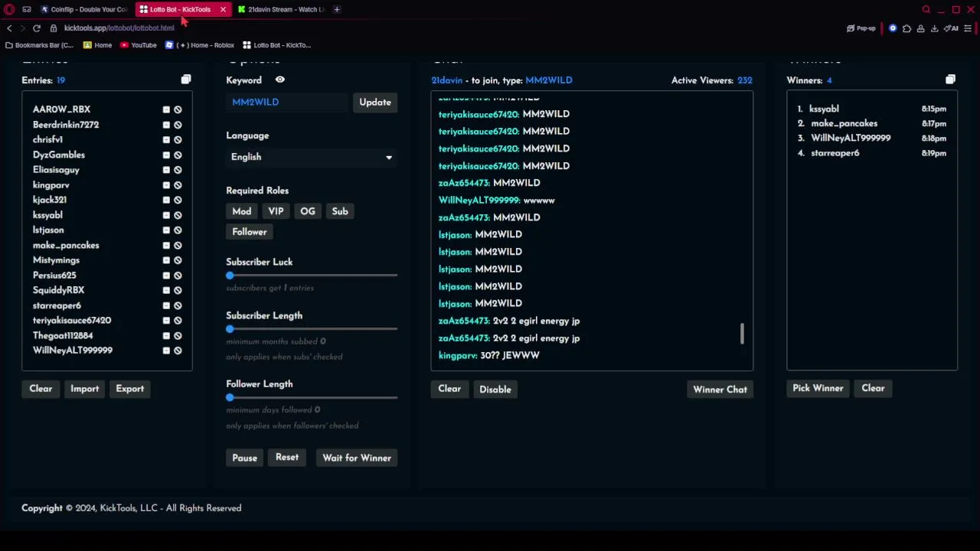Screen dimensions: 980x551
Task: Toggle the square checkbox beside Eliasisaguy
Action: click(166, 170)
